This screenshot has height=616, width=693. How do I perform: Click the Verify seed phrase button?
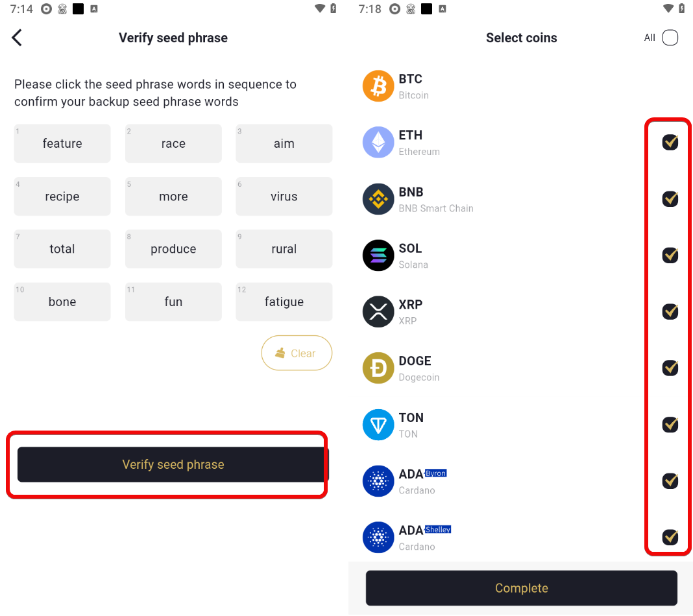point(173,464)
